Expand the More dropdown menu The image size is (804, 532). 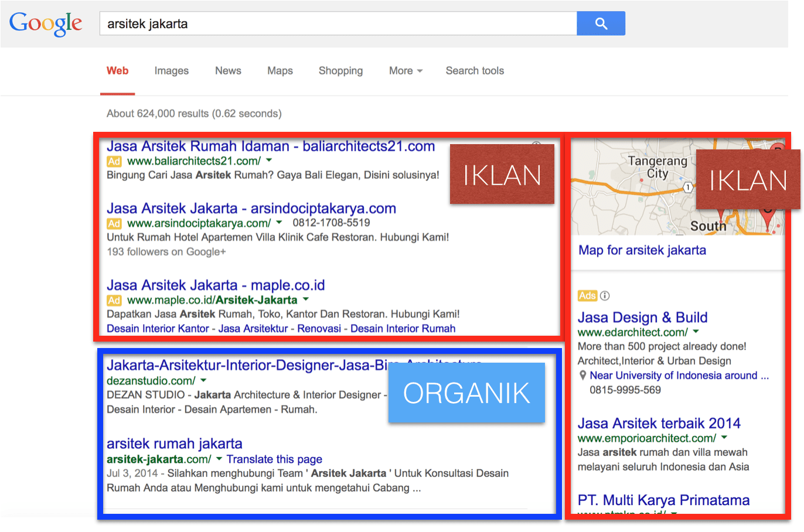point(406,71)
